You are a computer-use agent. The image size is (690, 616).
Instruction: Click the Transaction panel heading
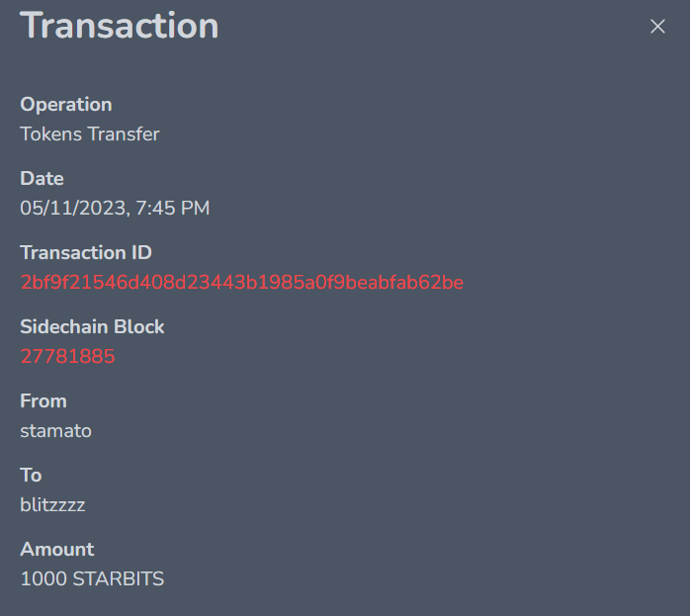point(120,26)
